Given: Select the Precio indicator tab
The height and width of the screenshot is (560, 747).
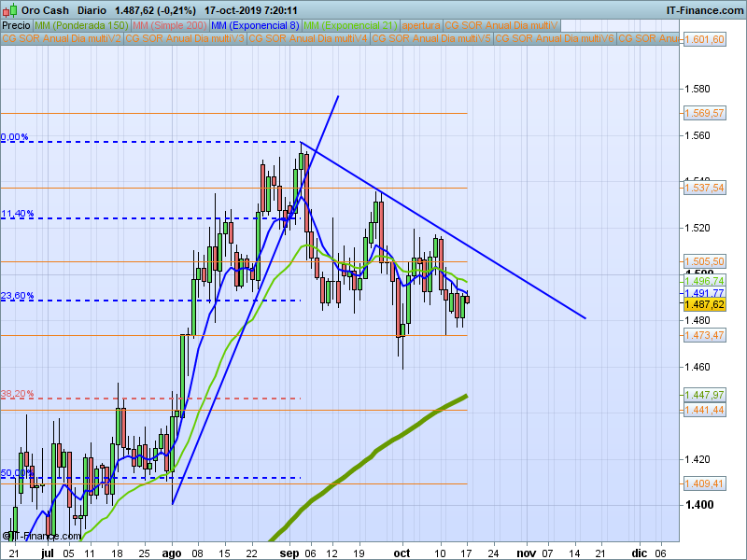Looking at the screenshot, I should tap(17, 25).
